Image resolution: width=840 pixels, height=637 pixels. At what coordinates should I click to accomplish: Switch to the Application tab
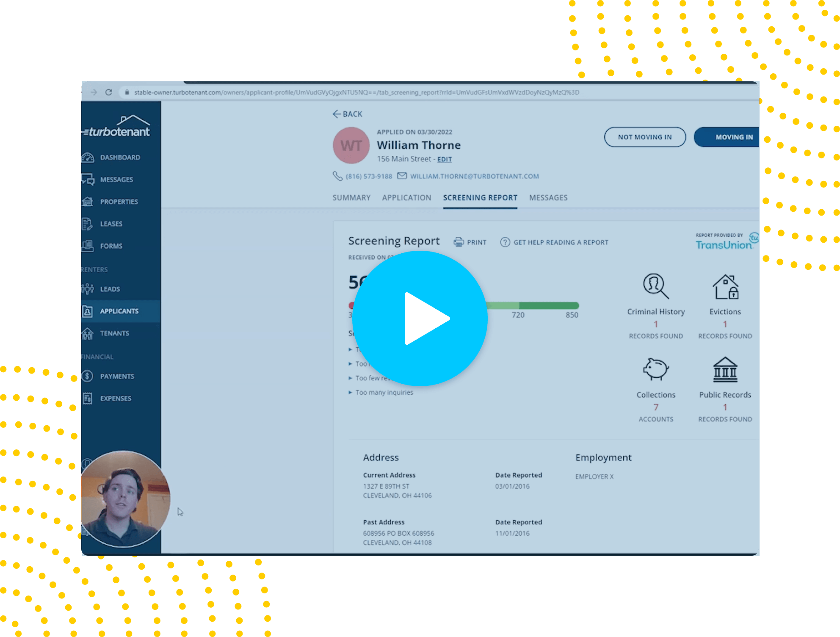[x=406, y=198]
